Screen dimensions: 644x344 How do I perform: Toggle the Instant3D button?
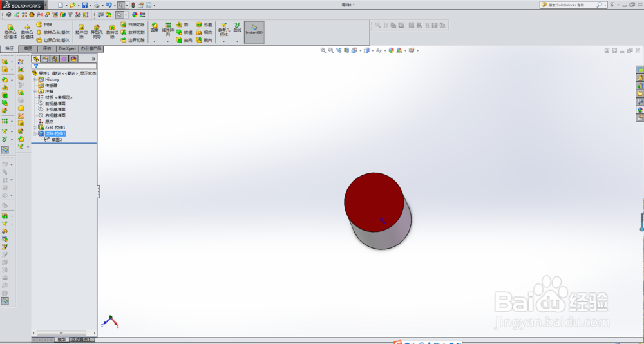pos(254,32)
